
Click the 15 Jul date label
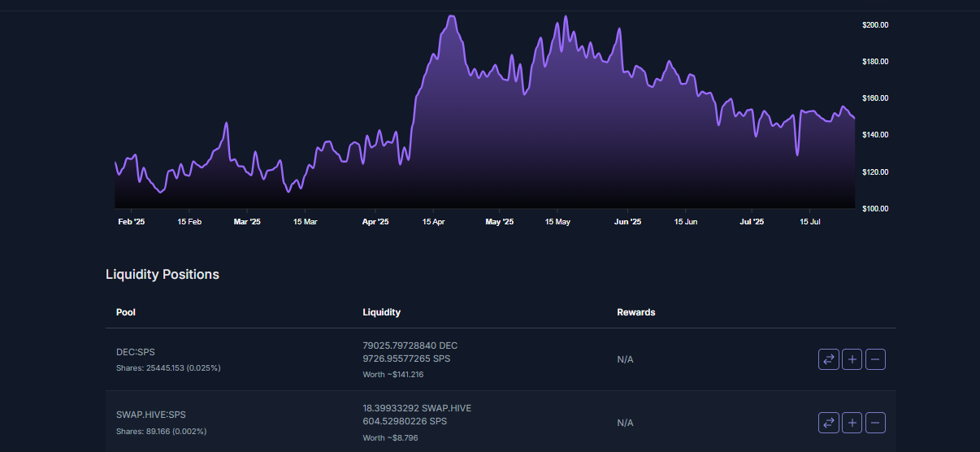[810, 221]
